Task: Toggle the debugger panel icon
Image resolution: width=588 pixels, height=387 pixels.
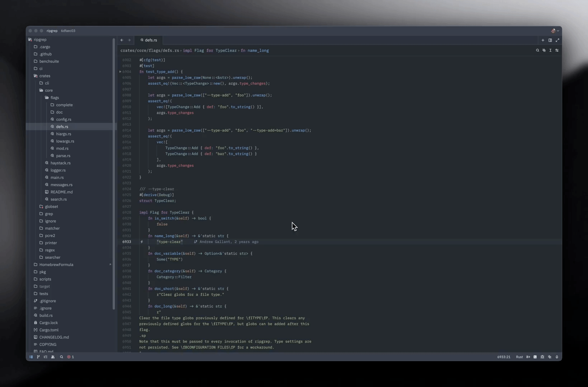Action: [542, 357]
